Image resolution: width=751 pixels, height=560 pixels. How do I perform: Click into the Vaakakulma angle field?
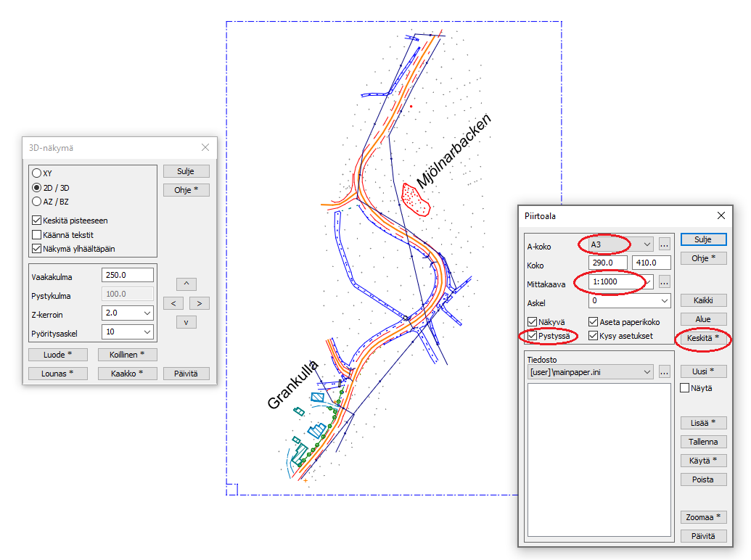coord(127,275)
